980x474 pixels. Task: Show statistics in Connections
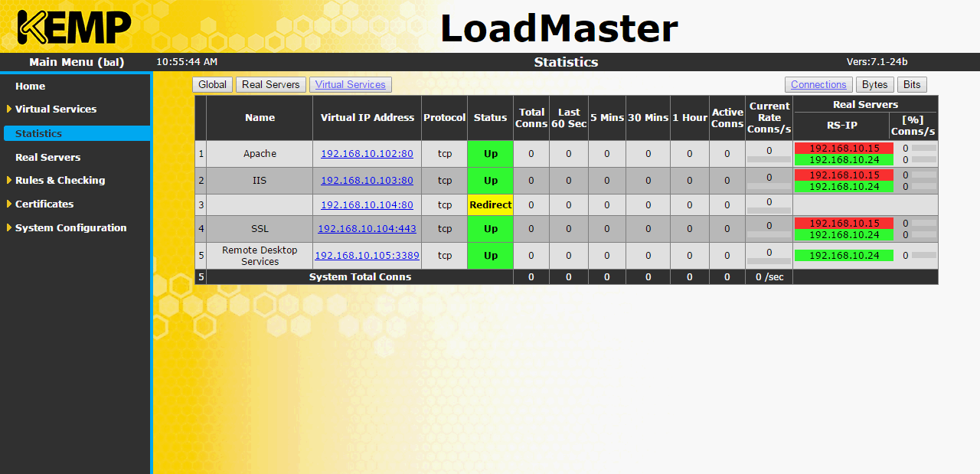(x=818, y=84)
